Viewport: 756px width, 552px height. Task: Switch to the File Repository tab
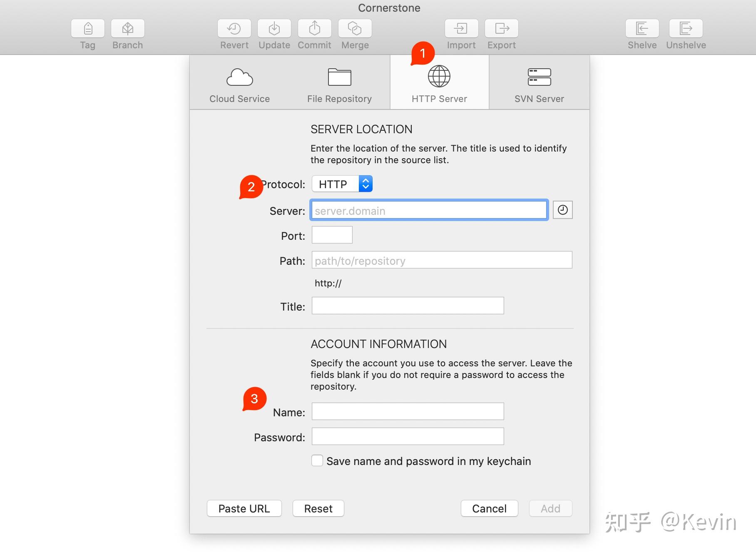click(x=339, y=82)
